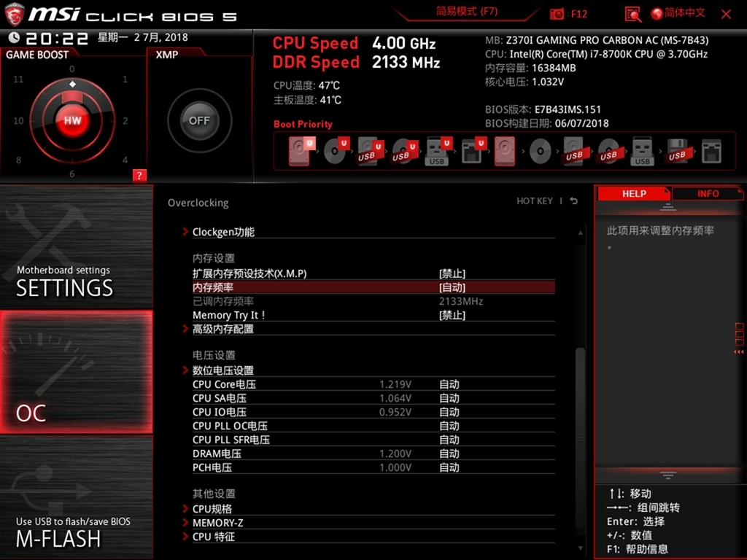The width and height of the screenshot is (747, 560).
Task: Switch to 简易模式 (F7)
Action: [467, 12]
